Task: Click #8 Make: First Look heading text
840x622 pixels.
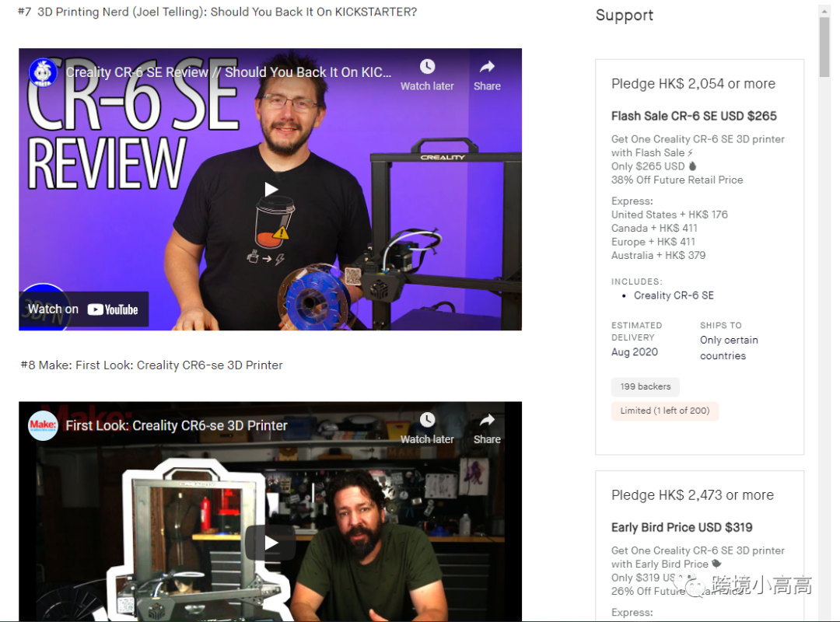Action: tap(151, 365)
